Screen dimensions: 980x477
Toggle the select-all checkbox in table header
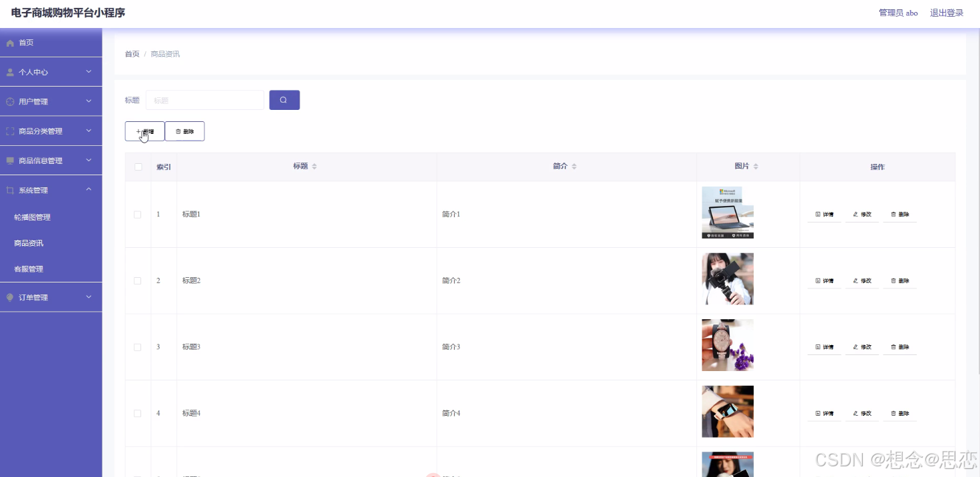pos(138,167)
